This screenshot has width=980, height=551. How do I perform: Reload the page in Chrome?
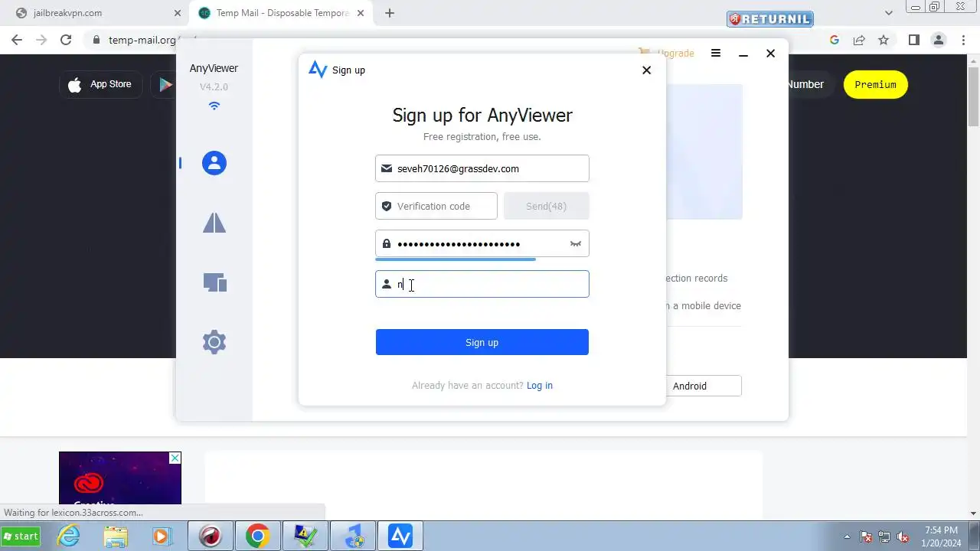pos(66,40)
